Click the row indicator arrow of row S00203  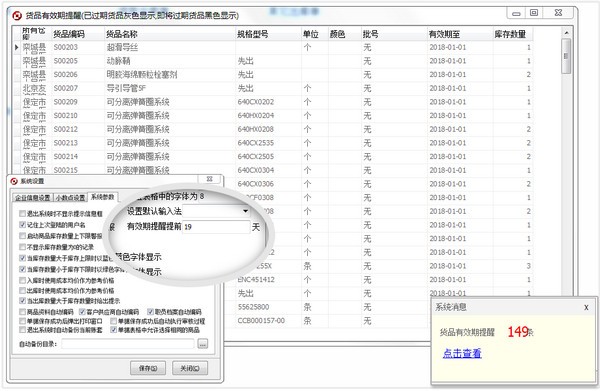tap(16, 47)
